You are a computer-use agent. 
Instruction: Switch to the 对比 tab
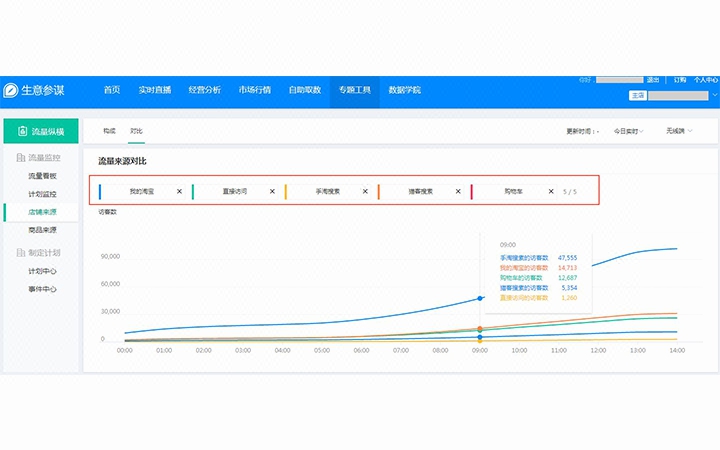136,131
